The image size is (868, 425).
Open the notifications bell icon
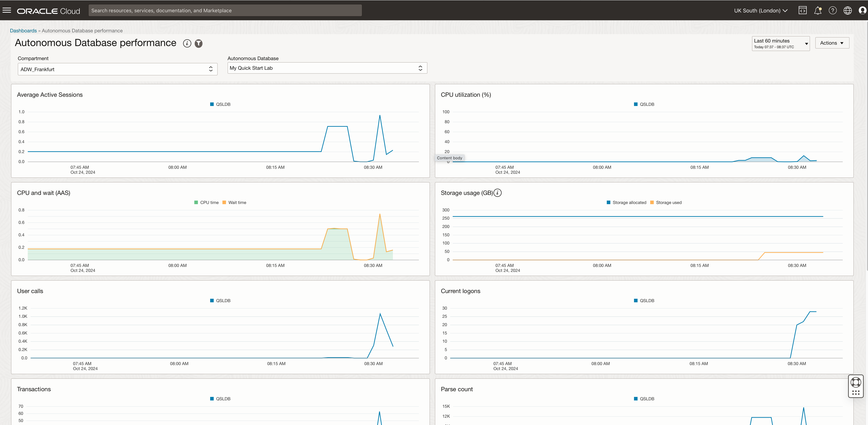click(x=817, y=10)
